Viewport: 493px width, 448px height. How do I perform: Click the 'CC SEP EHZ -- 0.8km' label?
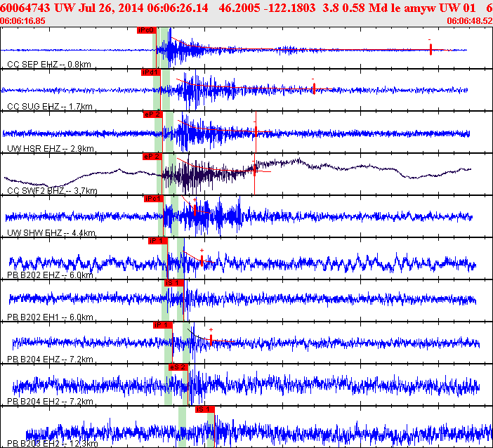[49, 65]
